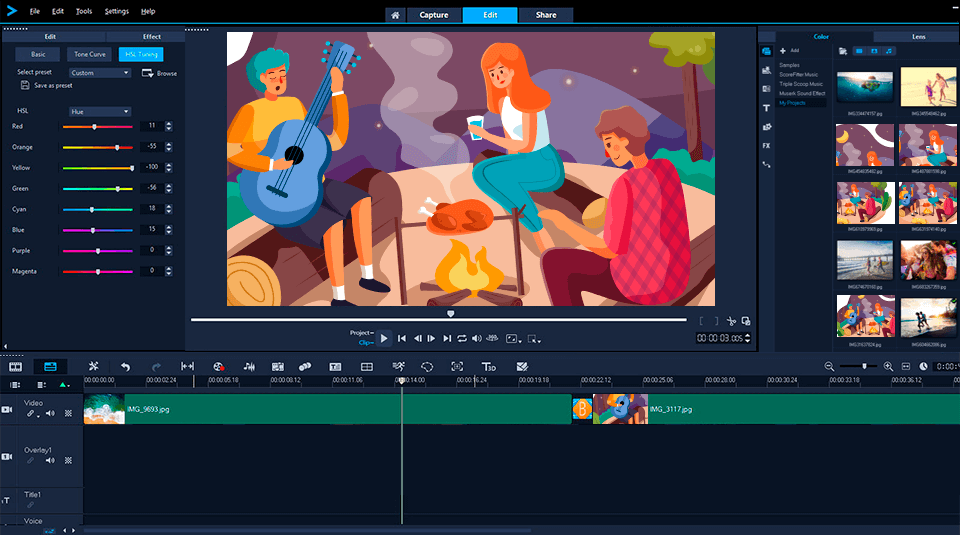Mute the Overlay1 track audio
This screenshot has height=535, width=960.
[x=51, y=460]
